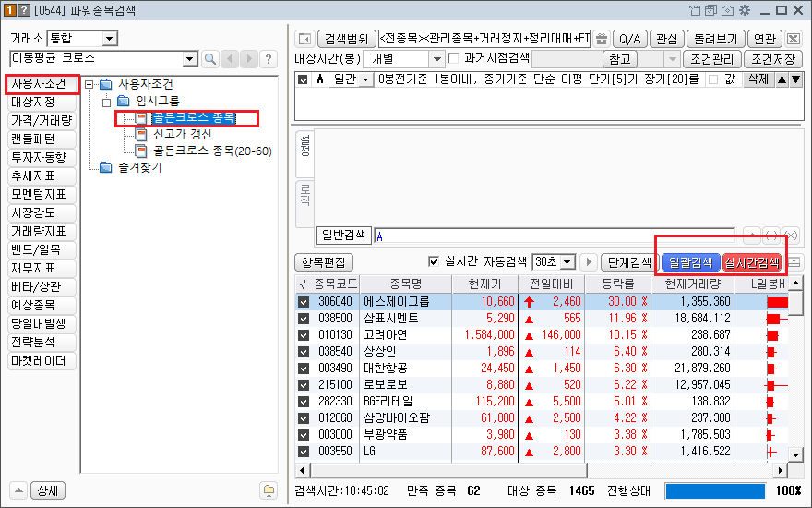Click the 일괄검색 button
This screenshot has width=812, height=508.
coord(689,262)
